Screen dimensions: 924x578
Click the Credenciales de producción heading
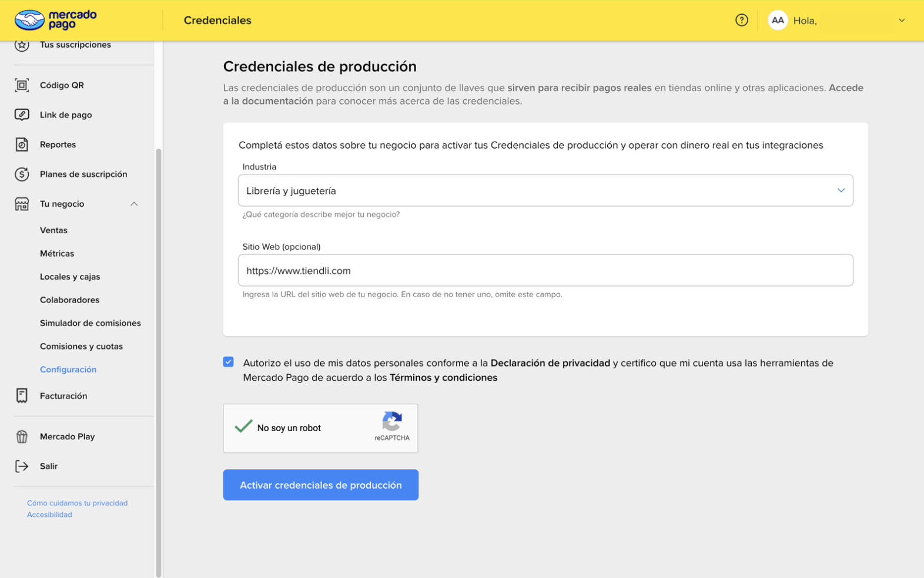point(320,66)
